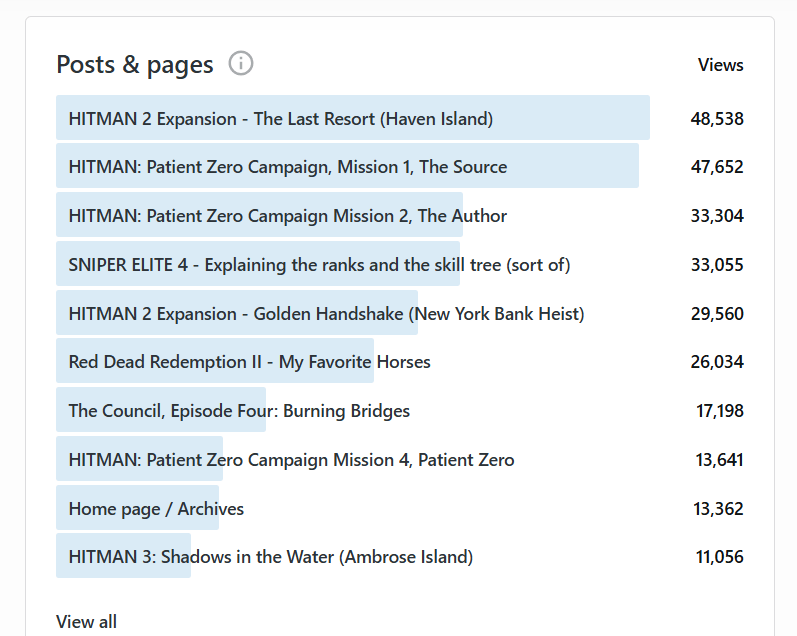The height and width of the screenshot is (636, 797).
Task: Open The Council Episode Four Burning Bridges
Action: pyautogui.click(x=239, y=411)
